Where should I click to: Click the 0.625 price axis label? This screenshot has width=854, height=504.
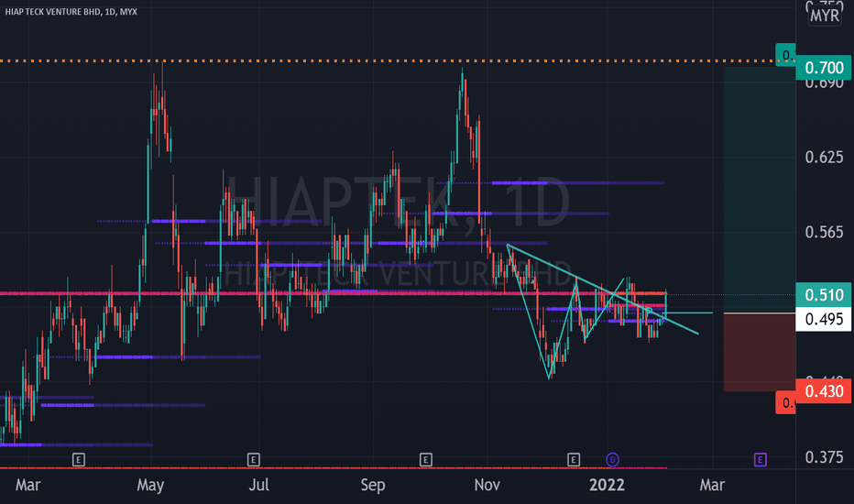pos(824,157)
